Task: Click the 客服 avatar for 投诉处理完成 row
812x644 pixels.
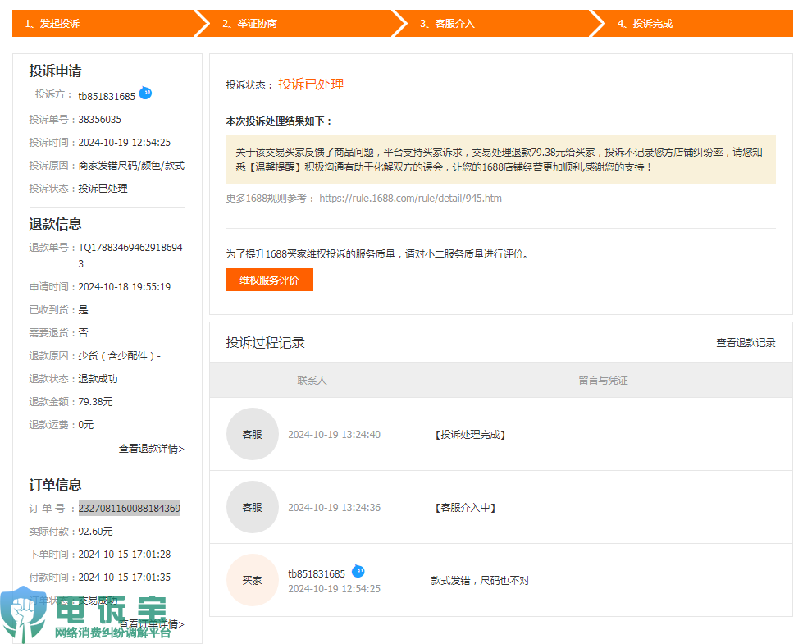Action: tap(252, 434)
